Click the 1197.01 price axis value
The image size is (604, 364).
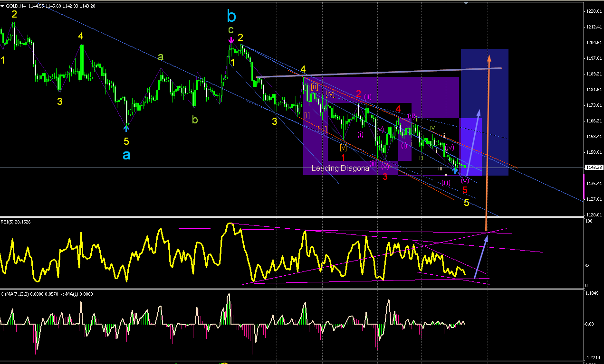click(594, 58)
